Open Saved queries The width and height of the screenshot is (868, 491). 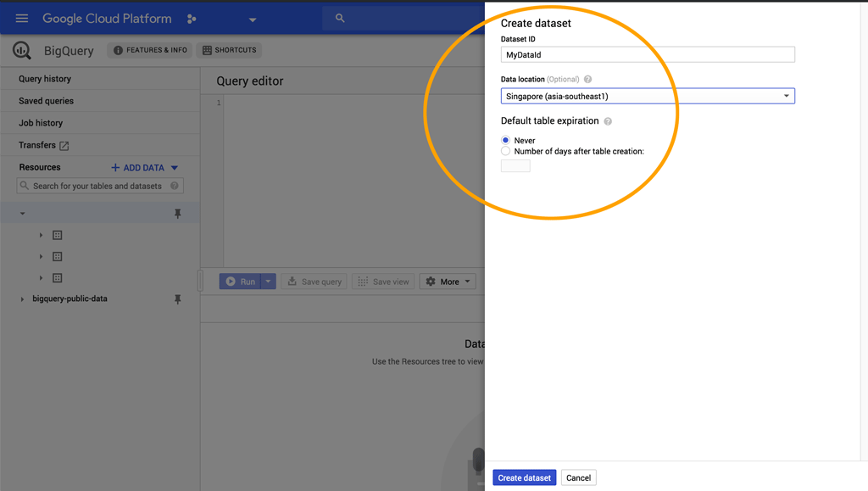pyautogui.click(x=46, y=101)
